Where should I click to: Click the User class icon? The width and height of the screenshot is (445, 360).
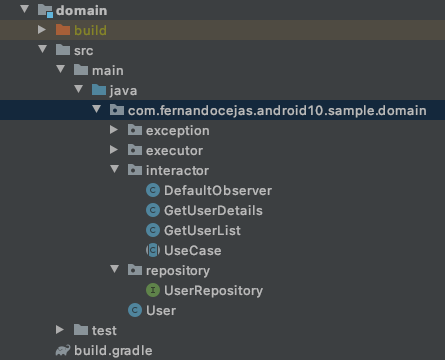(135, 310)
